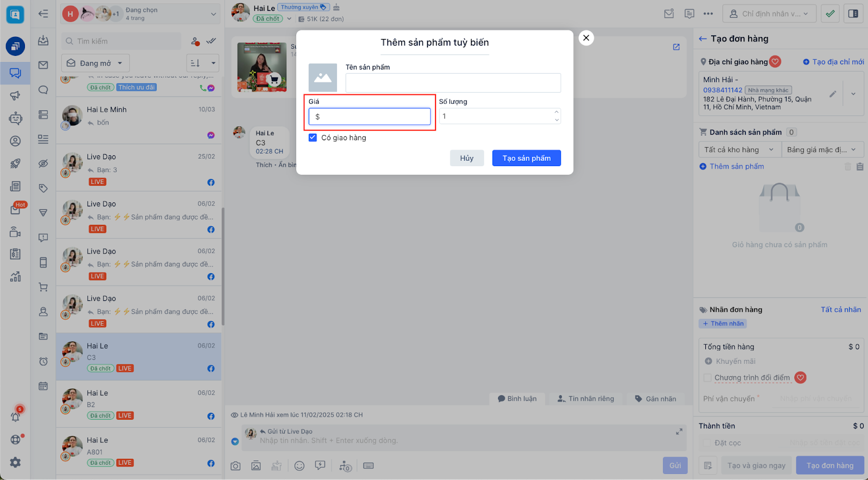
Task: Click the Thêm sản phẩm link
Action: pyautogui.click(x=732, y=167)
